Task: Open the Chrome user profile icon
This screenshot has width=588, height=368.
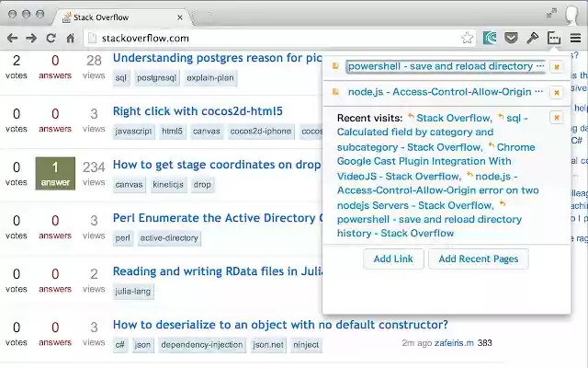Action: [x=571, y=16]
